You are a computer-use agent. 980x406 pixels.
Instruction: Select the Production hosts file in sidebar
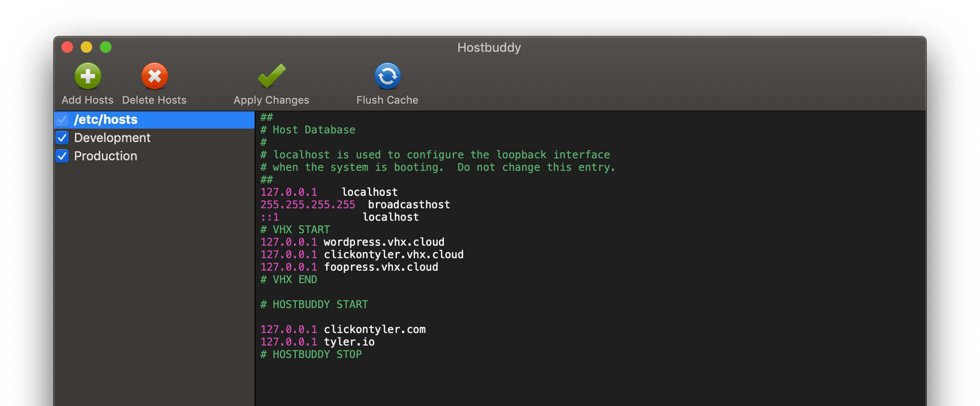[106, 156]
